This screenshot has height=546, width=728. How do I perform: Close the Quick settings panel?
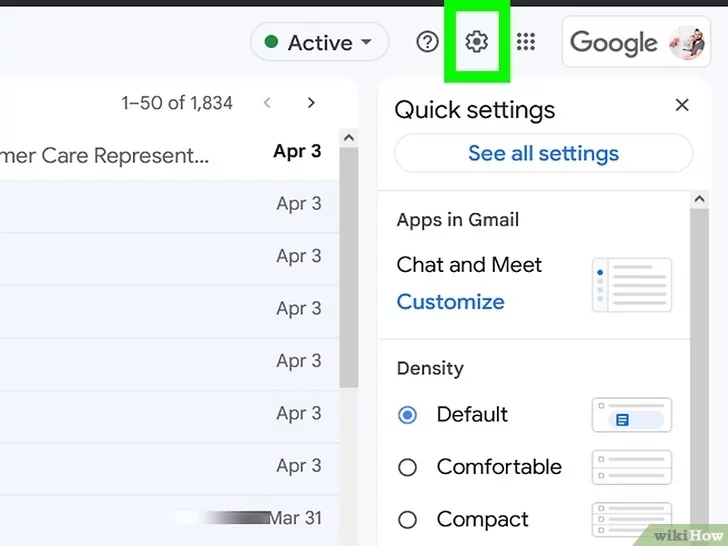coord(682,105)
